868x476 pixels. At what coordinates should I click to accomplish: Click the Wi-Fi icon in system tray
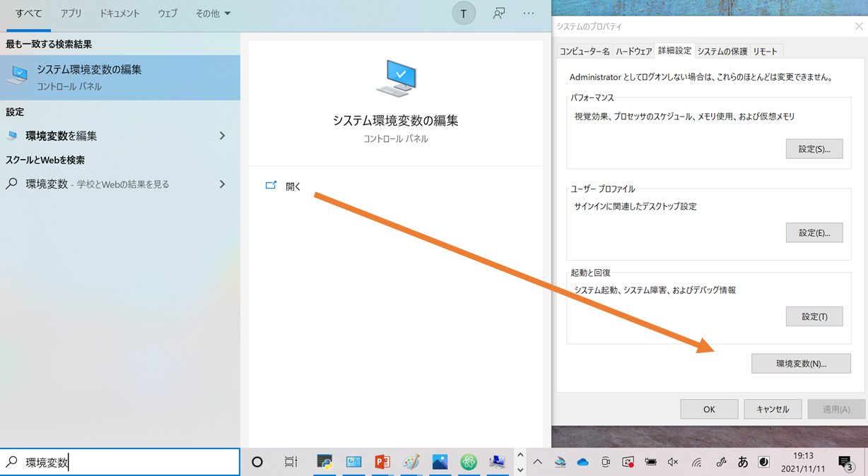click(x=696, y=462)
